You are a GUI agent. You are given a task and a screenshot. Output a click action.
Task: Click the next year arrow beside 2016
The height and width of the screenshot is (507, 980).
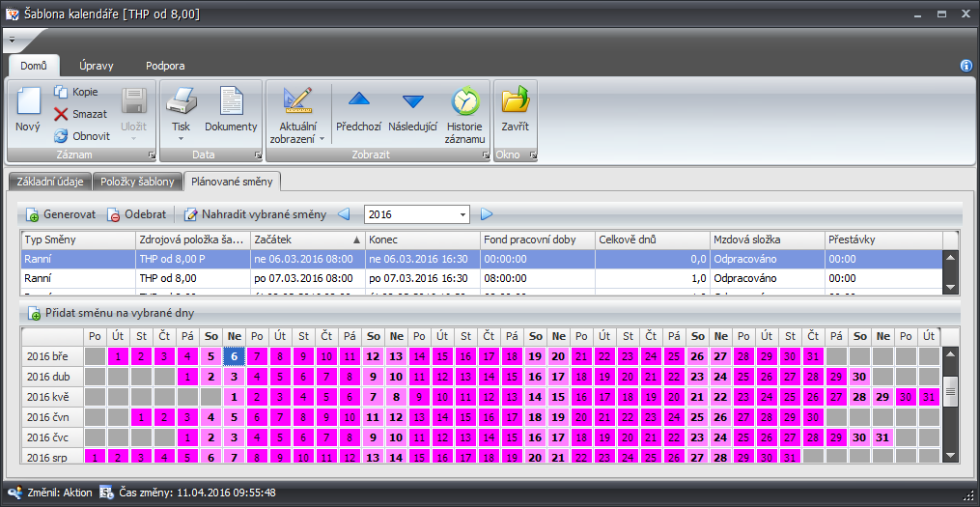[x=488, y=214]
